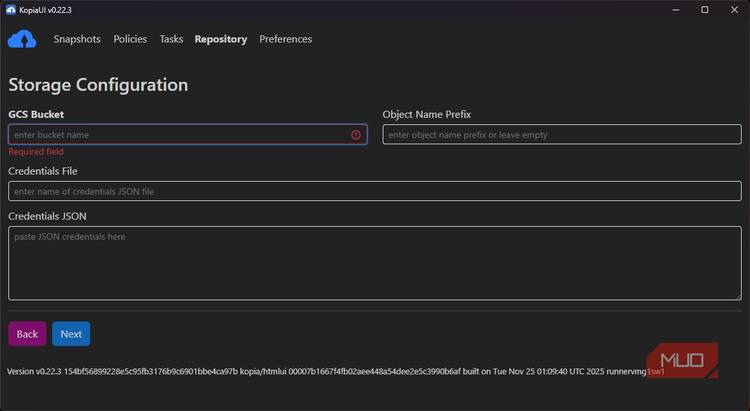Open the Snapshots tab

77,39
